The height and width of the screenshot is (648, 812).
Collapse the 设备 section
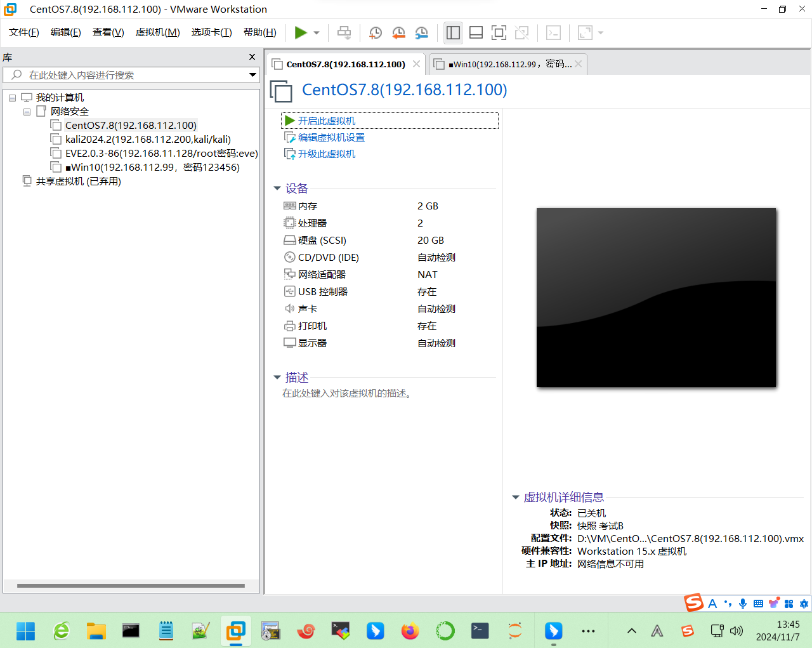277,188
